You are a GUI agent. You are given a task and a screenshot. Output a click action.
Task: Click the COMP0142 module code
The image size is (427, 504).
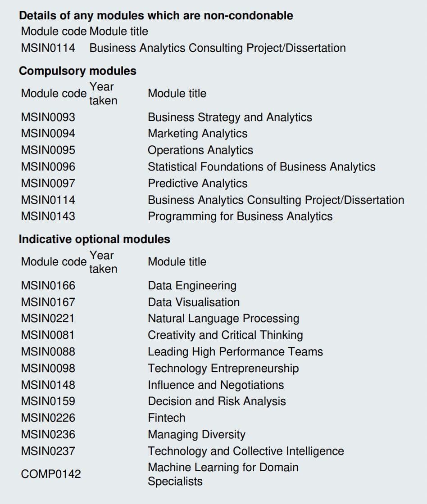[51, 474]
